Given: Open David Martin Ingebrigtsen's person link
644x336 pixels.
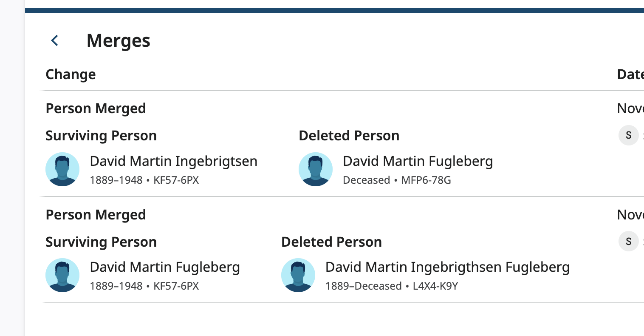Looking at the screenshot, I should [x=173, y=161].
